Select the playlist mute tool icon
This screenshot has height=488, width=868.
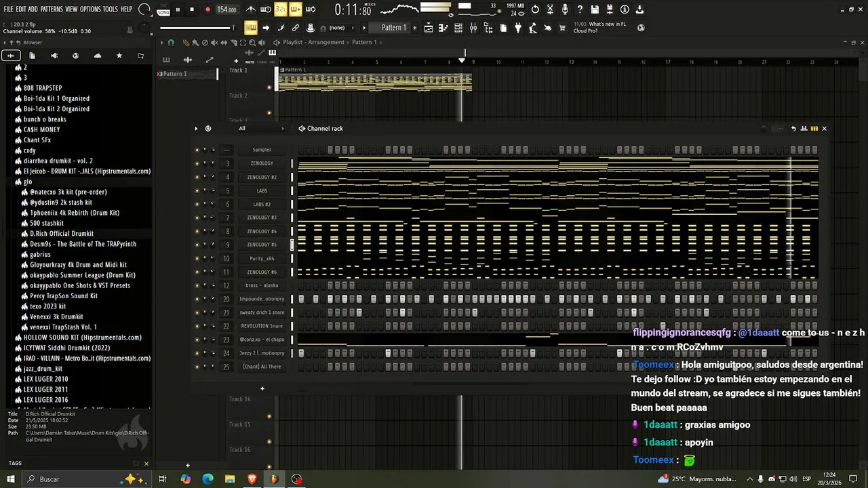(x=214, y=42)
